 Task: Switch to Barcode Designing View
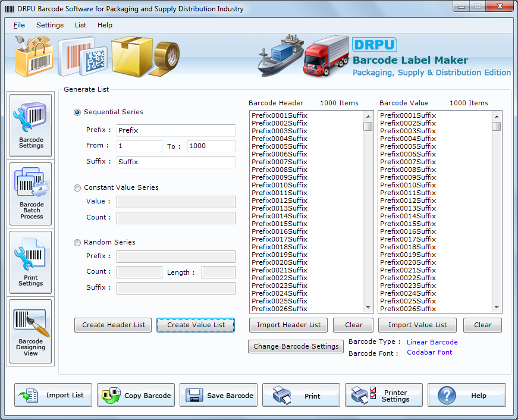tap(30, 330)
